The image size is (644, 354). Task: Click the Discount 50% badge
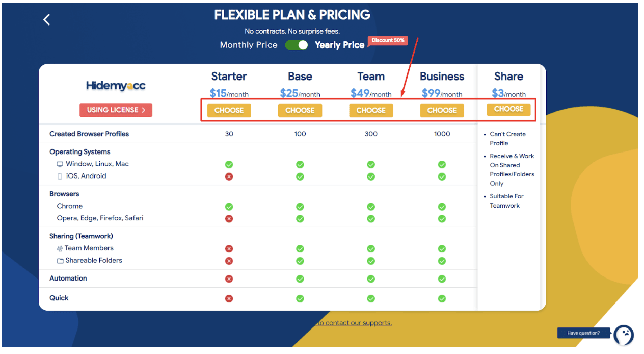click(388, 41)
